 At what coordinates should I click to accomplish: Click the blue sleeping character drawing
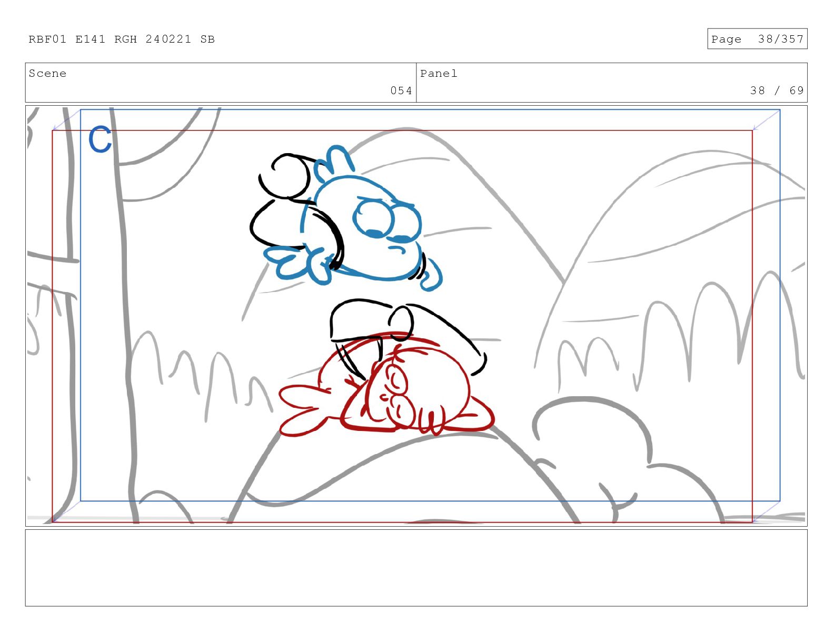click(x=353, y=218)
